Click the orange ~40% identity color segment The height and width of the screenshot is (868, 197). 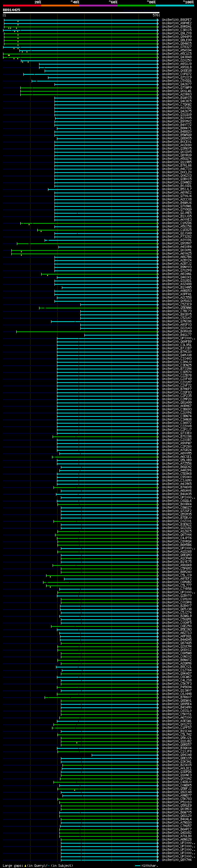coord(60,6)
